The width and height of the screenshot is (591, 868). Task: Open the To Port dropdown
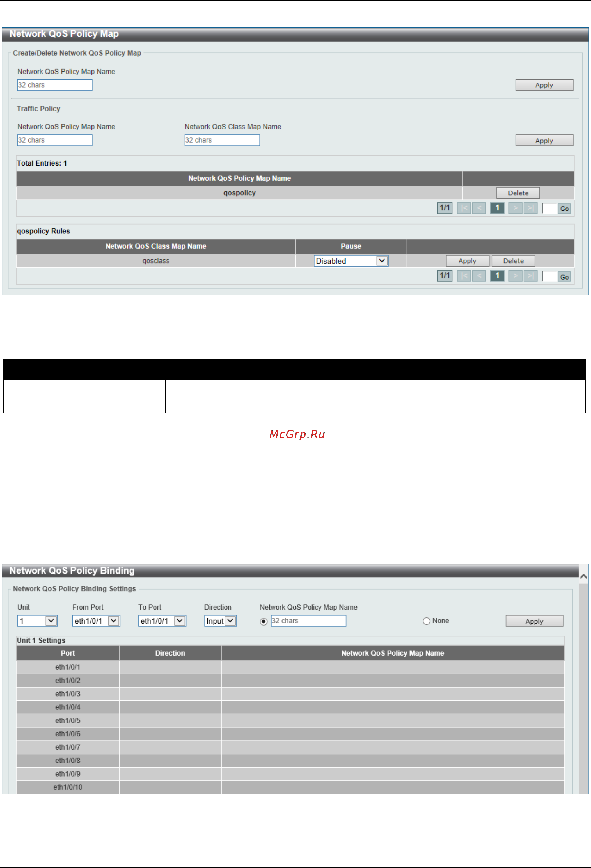click(162, 621)
